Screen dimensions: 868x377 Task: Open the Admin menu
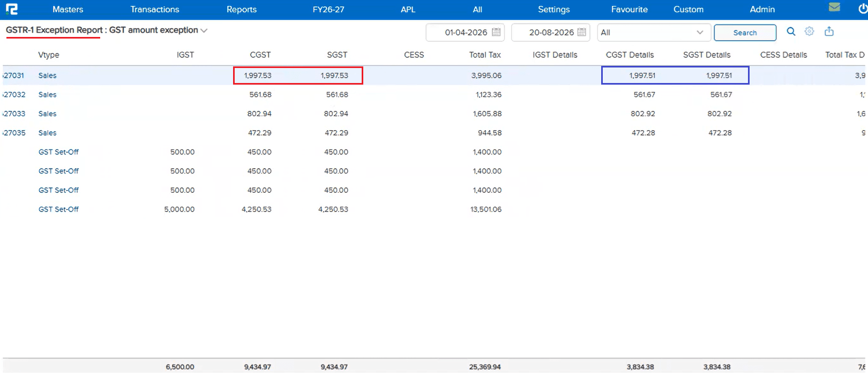click(762, 9)
